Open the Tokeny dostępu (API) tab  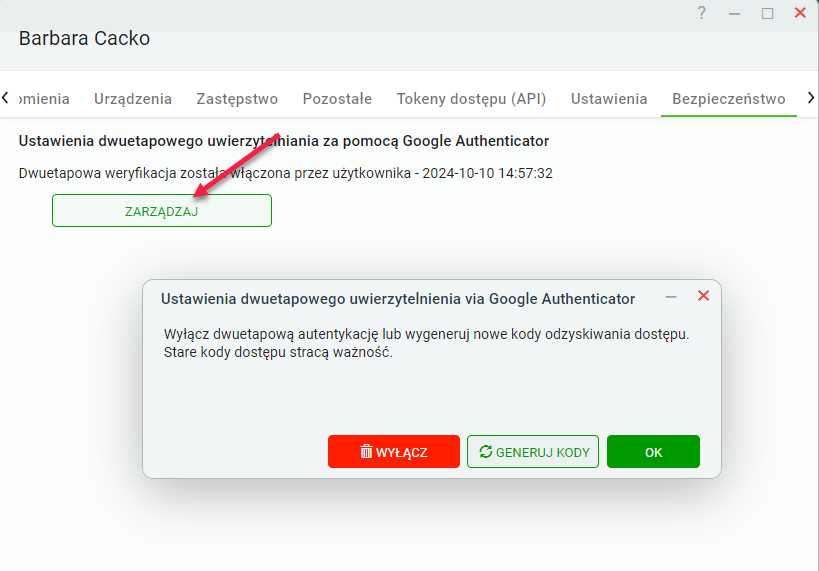click(x=471, y=99)
